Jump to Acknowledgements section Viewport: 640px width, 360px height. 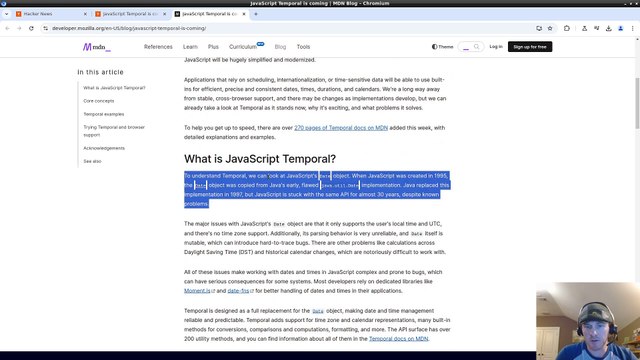point(104,148)
